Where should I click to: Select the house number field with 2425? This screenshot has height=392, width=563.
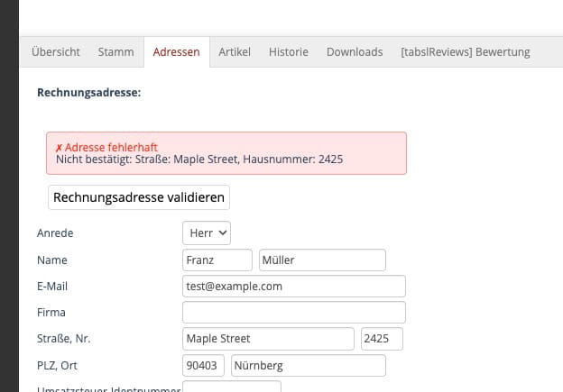[381, 339]
